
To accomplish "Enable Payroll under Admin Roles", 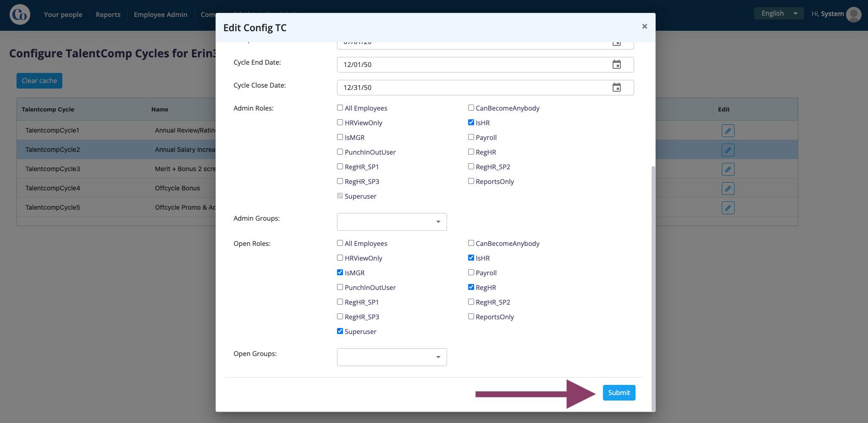I will [471, 137].
